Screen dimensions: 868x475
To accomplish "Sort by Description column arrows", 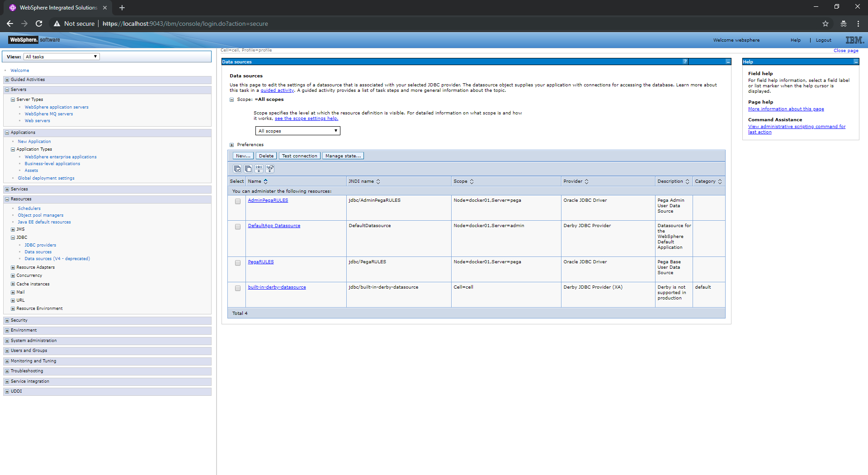I will pos(687,181).
